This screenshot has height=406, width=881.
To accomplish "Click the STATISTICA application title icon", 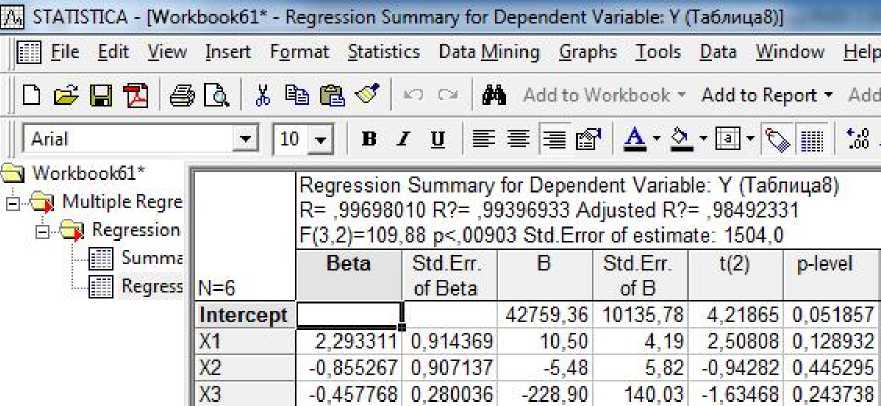I will click(12, 17).
